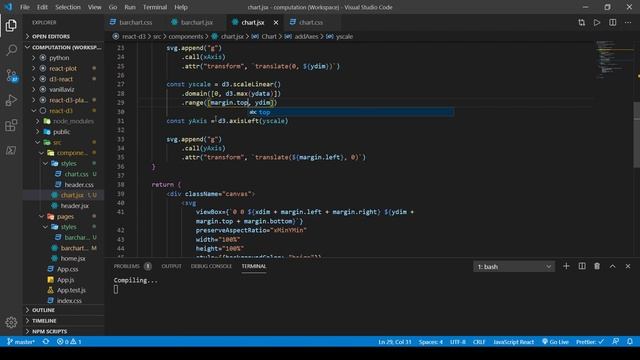Expand the Outline section
The height and width of the screenshot is (360, 640).
(63, 310)
